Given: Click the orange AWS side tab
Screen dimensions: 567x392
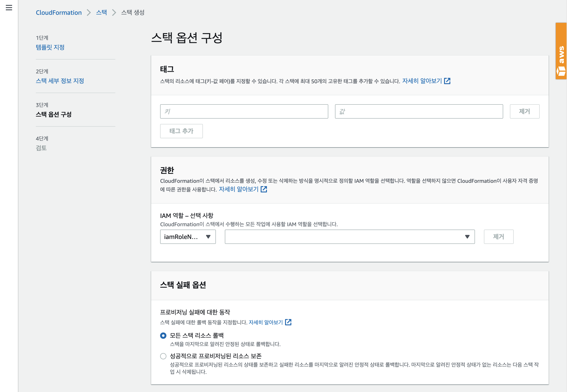Looking at the screenshot, I should pos(561,51).
